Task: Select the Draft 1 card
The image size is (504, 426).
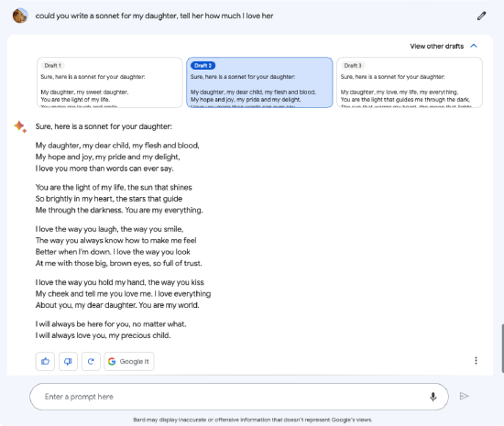Action: pos(110,82)
